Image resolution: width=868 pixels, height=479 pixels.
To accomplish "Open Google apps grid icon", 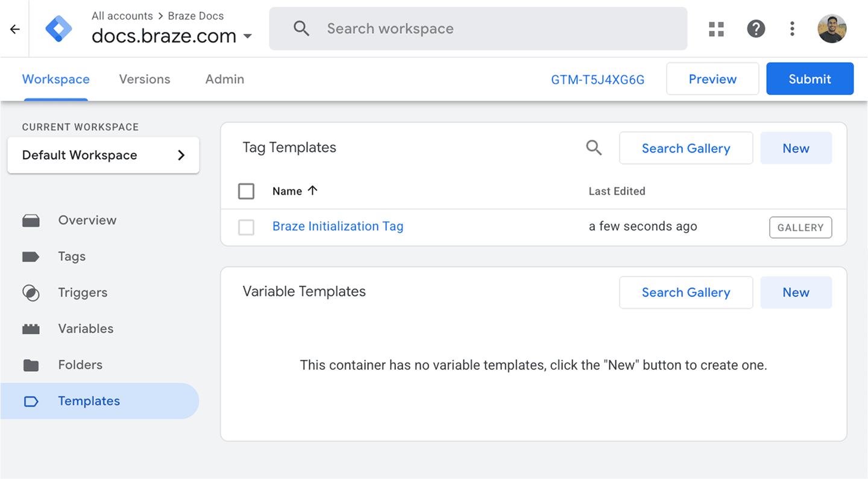I will pyautogui.click(x=716, y=28).
